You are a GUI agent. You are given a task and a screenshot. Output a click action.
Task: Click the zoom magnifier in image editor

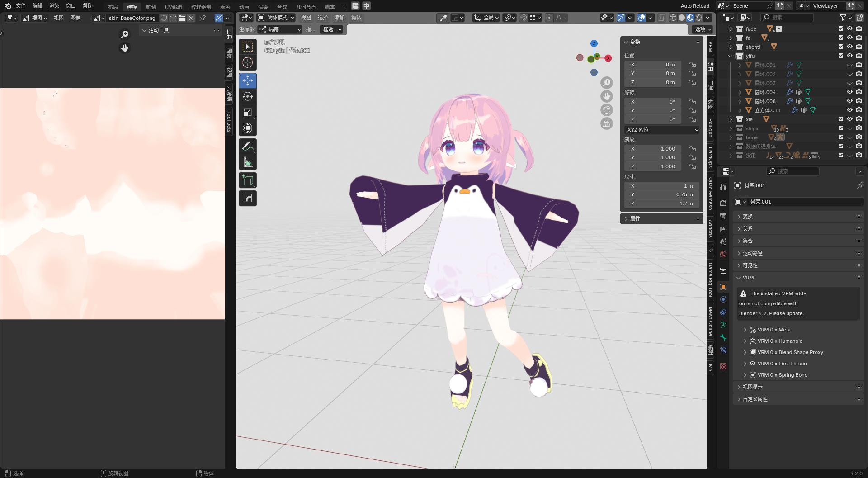(125, 34)
